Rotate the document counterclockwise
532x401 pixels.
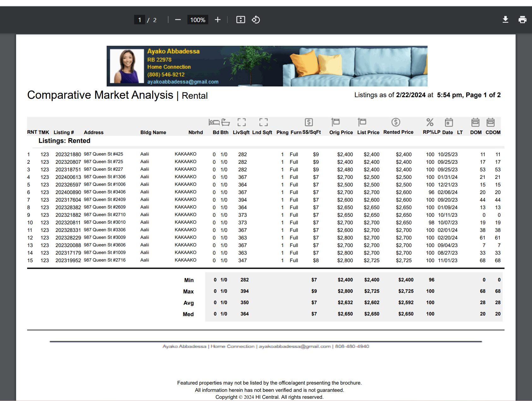click(x=256, y=20)
